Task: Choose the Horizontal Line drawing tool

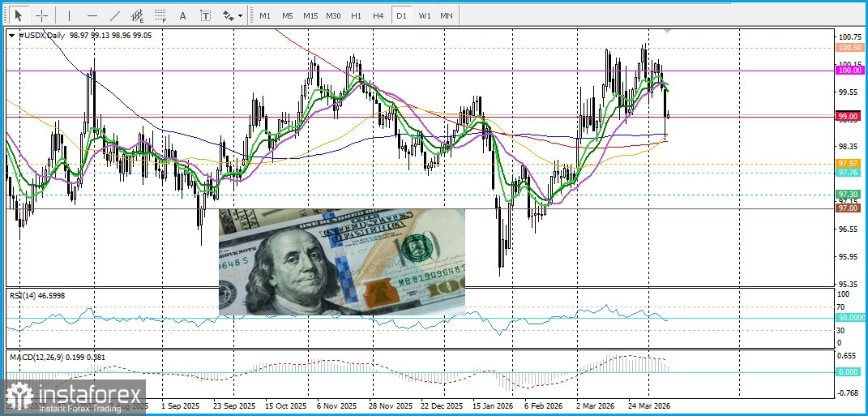Action: pyautogui.click(x=92, y=15)
